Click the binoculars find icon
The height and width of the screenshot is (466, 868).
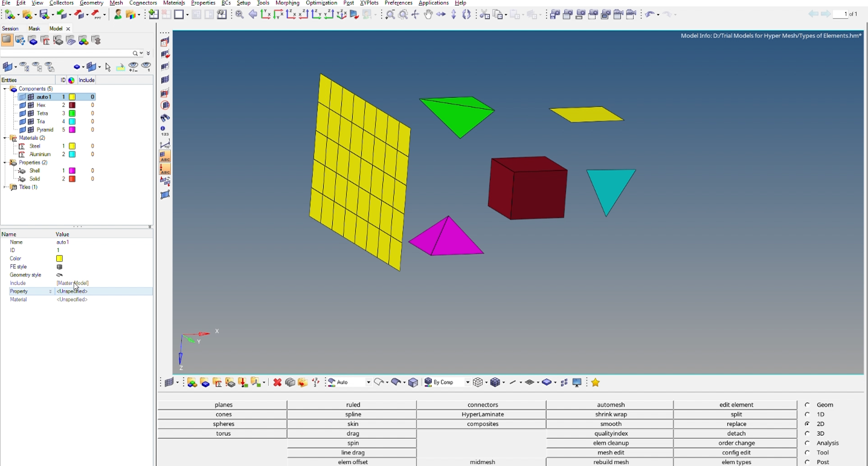coord(165,118)
